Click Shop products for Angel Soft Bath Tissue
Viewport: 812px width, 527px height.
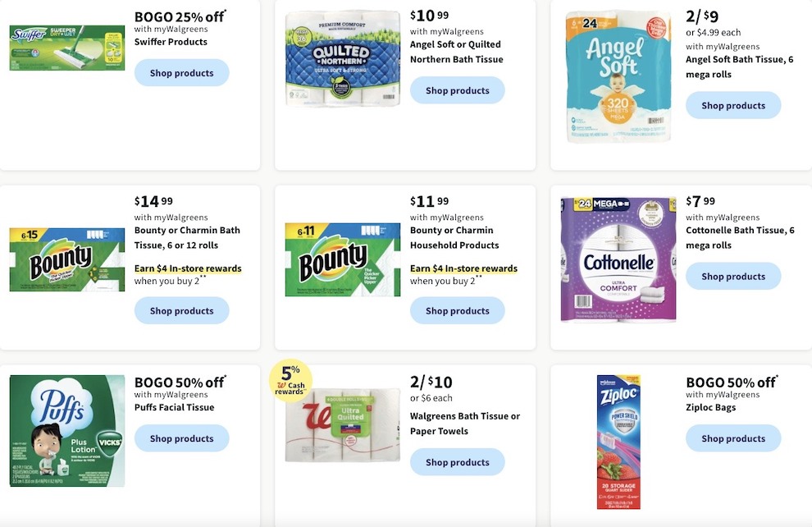coord(733,105)
